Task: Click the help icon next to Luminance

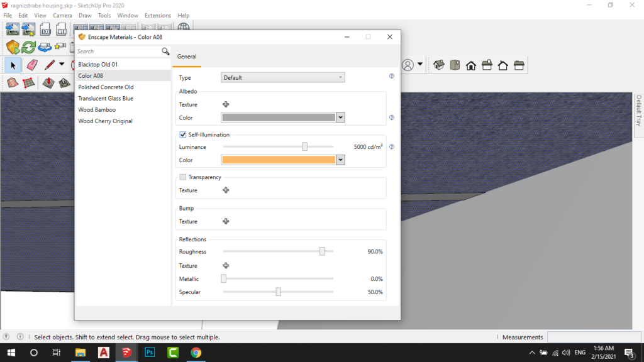Action: (391, 146)
